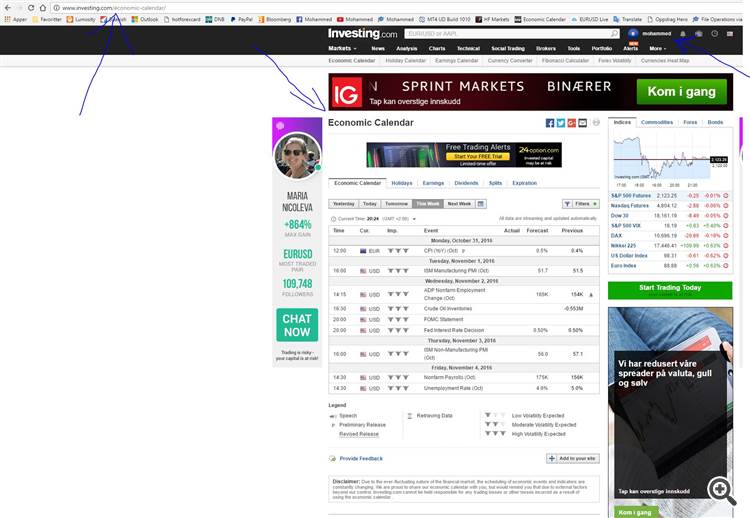Viewport: 750px width, 518px height.
Task: Open the custom date calendar picker icon
Action: (x=481, y=204)
